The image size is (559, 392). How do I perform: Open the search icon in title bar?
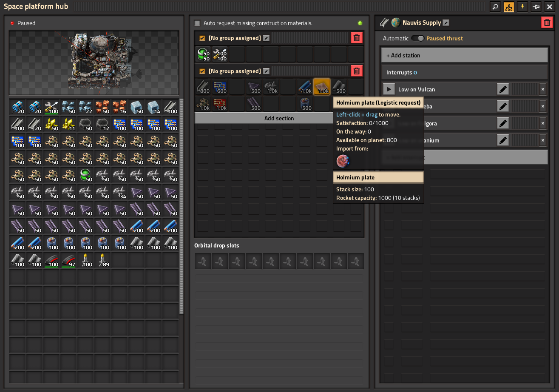495,7
